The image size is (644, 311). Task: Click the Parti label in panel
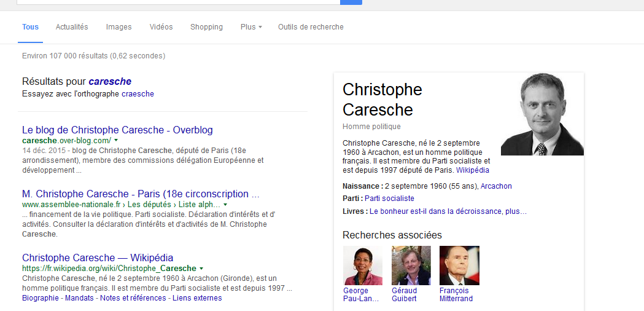coord(353,199)
